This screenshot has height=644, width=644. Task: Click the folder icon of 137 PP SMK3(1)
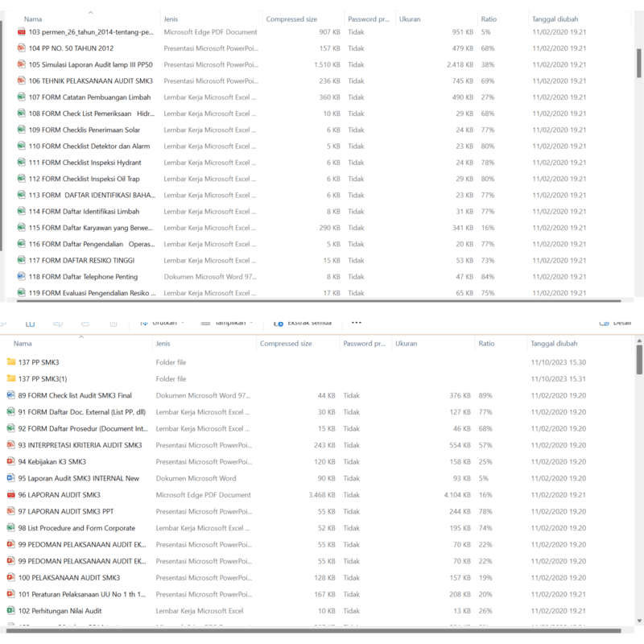coord(11,378)
